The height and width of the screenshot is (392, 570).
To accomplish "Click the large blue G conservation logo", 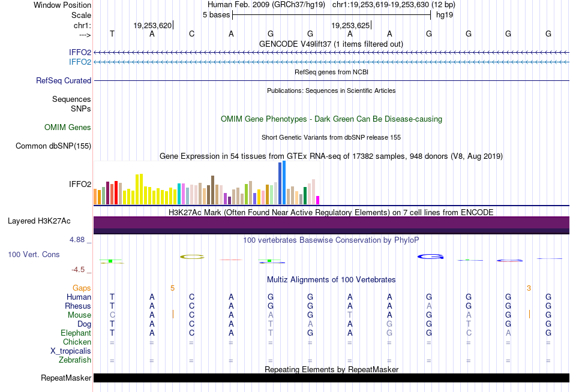I will [x=430, y=257].
